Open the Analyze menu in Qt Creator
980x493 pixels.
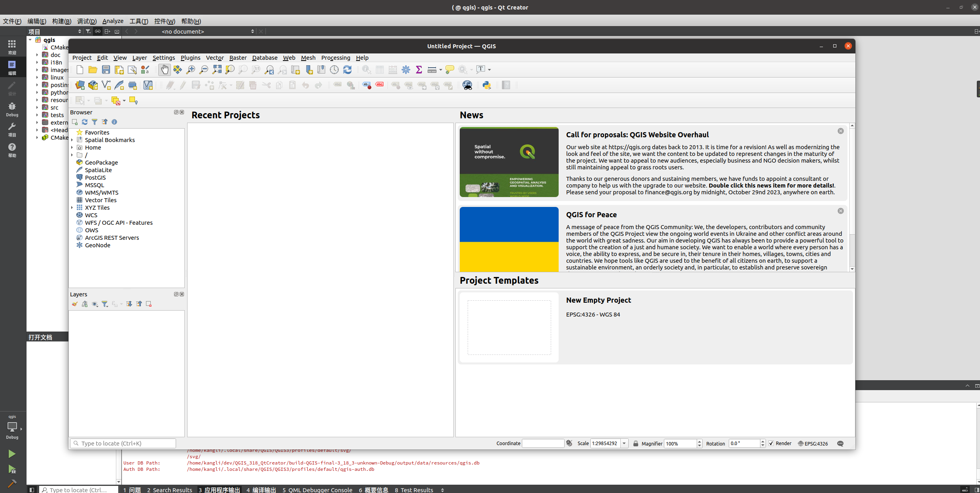pos(113,21)
